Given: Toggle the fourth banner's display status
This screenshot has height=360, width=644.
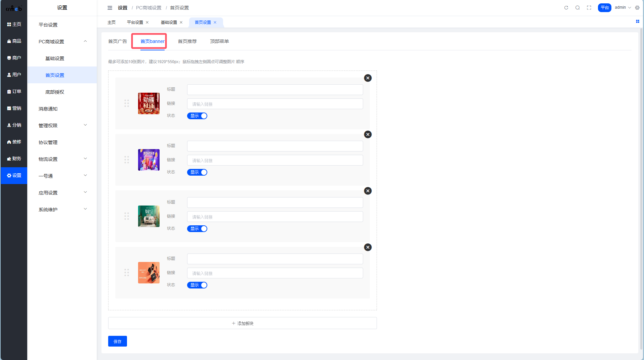Looking at the screenshot, I should [197, 285].
